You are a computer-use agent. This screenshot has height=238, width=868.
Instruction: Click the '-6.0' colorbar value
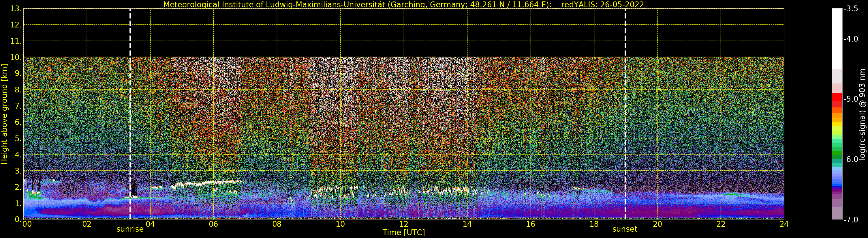[851, 159]
